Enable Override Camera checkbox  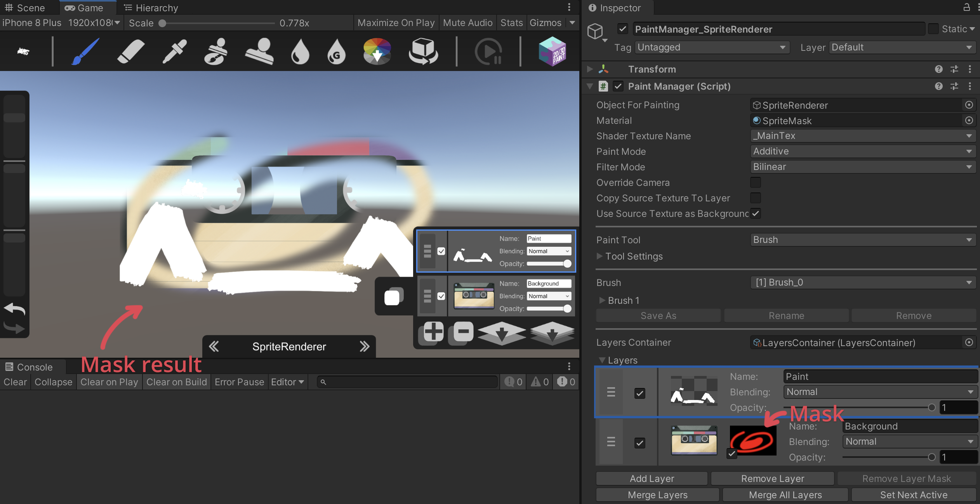(x=756, y=182)
